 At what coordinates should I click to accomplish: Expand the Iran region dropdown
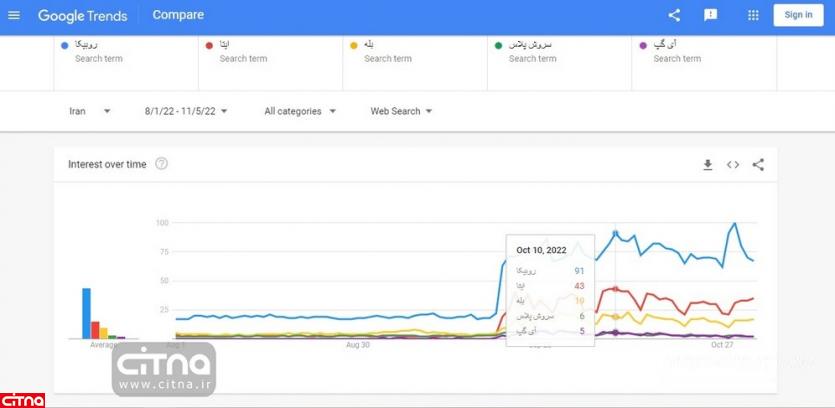[90, 111]
